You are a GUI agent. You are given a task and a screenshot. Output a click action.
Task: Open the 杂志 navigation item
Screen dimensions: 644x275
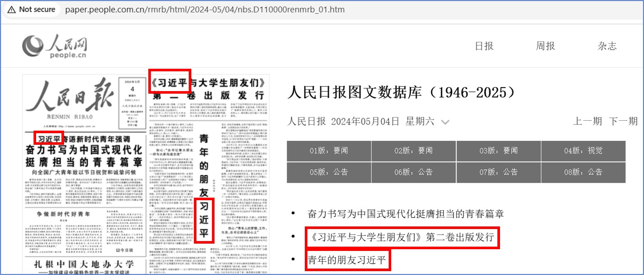(x=607, y=46)
